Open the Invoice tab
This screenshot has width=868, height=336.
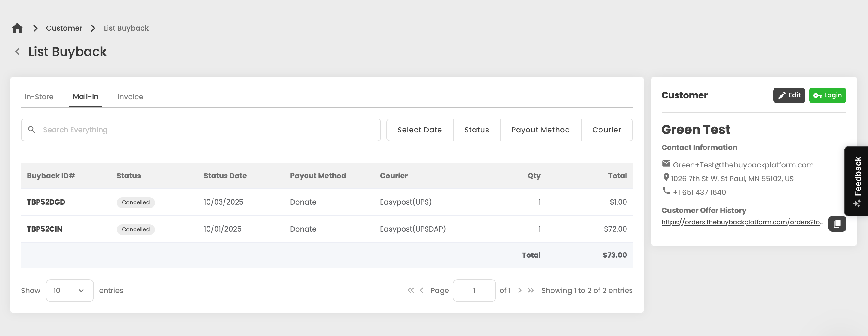130,97
